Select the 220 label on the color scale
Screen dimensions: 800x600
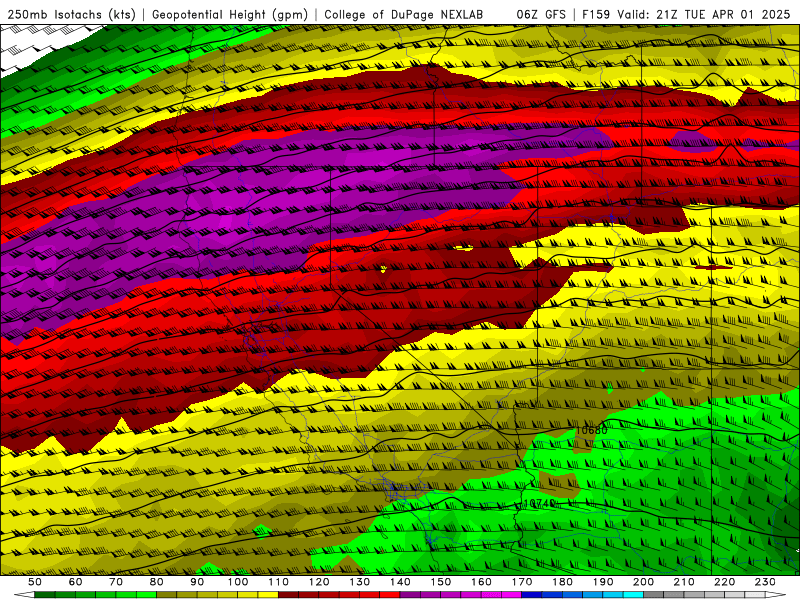coord(724,582)
